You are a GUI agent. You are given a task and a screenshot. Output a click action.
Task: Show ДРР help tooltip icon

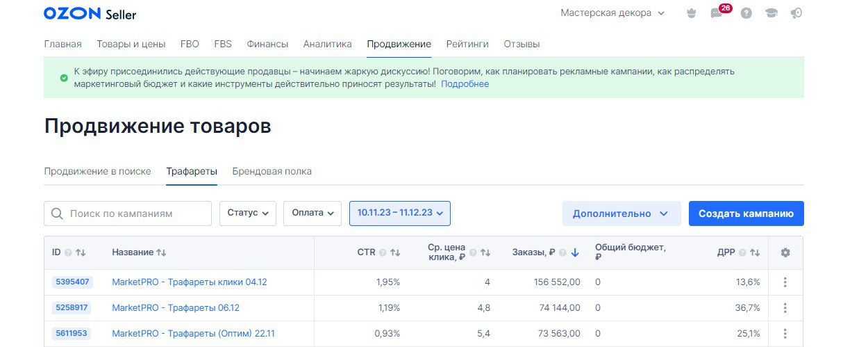742,252
